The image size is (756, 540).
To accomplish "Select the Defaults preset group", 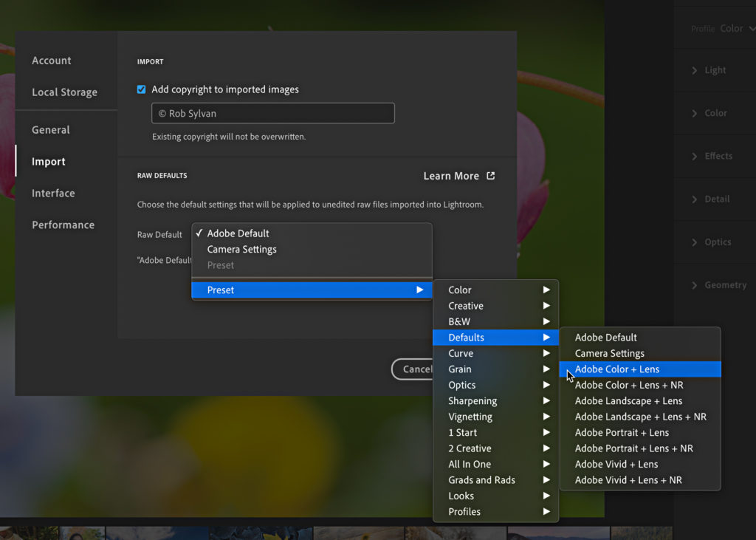I will click(x=496, y=338).
